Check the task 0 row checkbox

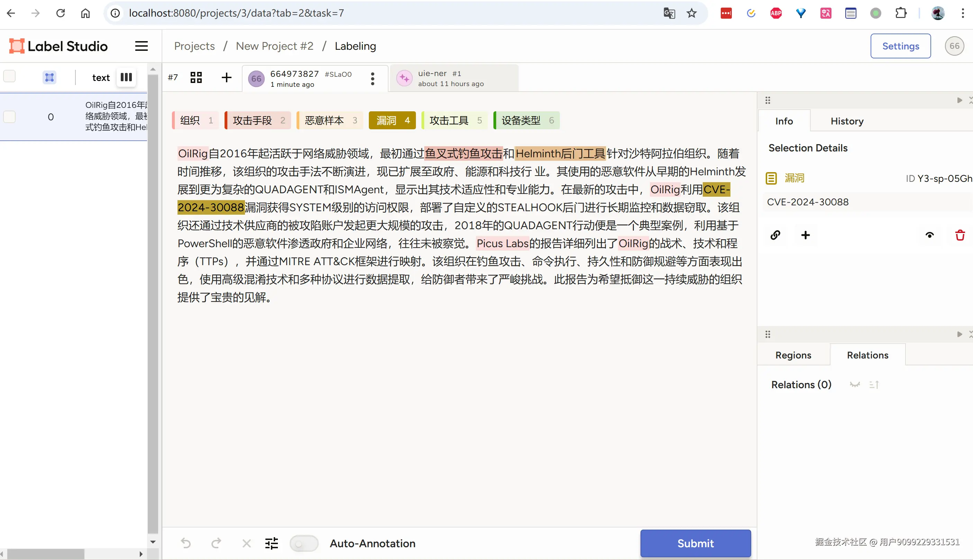point(9,116)
